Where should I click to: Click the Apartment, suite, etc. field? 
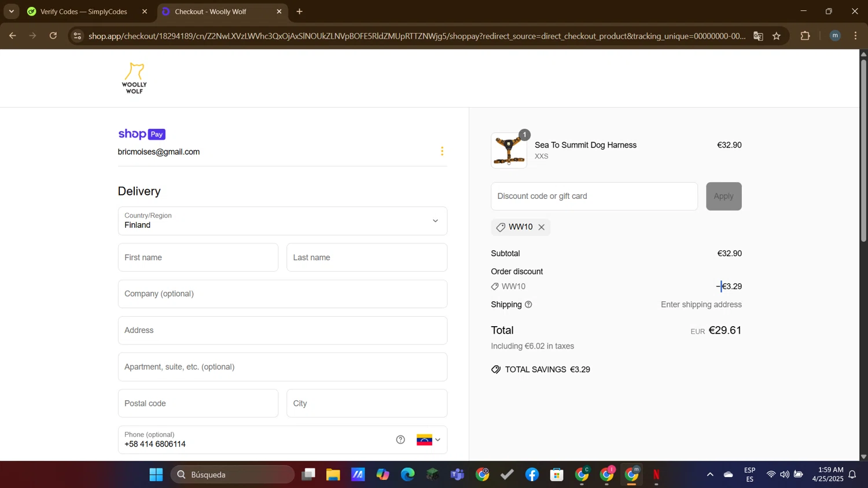click(x=282, y=367)
